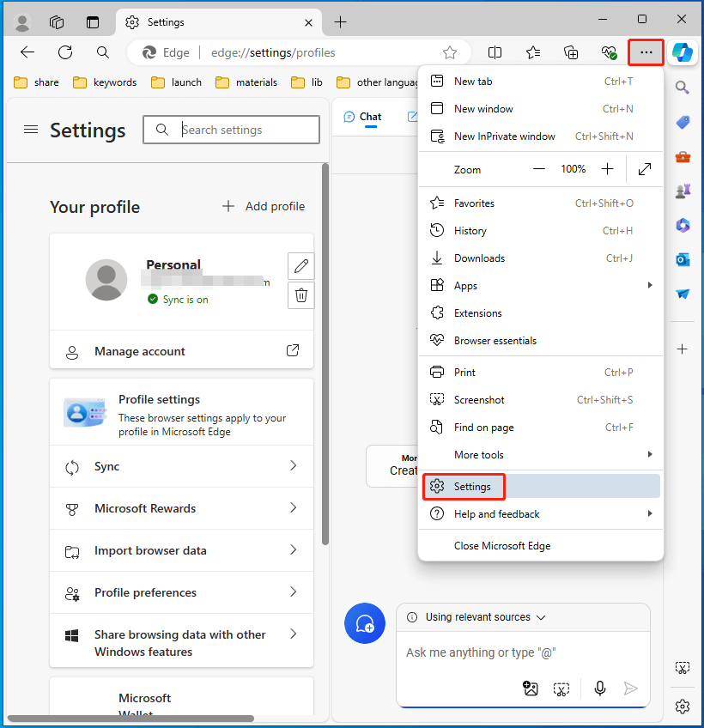Open Collections toolbar icon
The width and height of the screenshot is (704, 728).
[x=571, y=52]
